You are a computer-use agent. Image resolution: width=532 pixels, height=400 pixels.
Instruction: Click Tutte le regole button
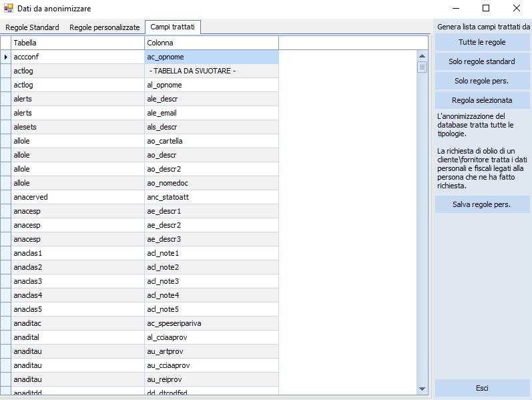(482, 42)
